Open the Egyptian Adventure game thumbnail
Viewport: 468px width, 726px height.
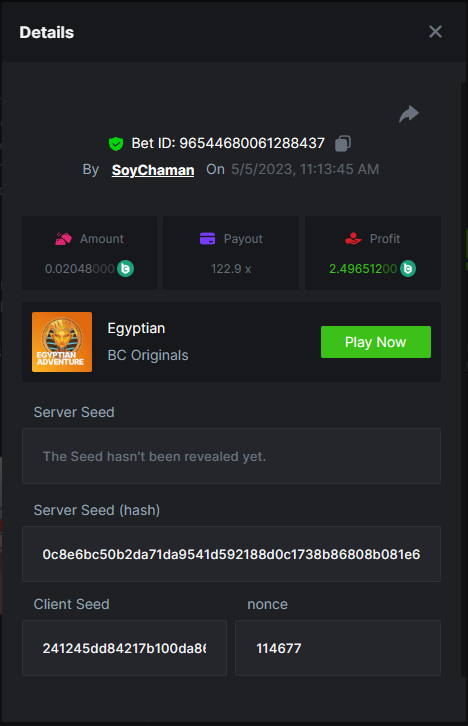click(x=62, y=342)
